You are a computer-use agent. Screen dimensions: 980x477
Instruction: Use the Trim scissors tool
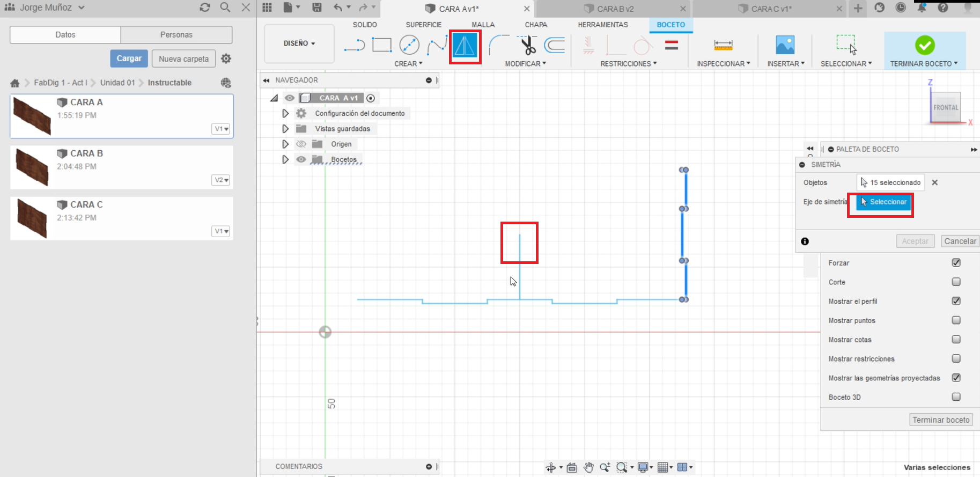pos(528,45)
